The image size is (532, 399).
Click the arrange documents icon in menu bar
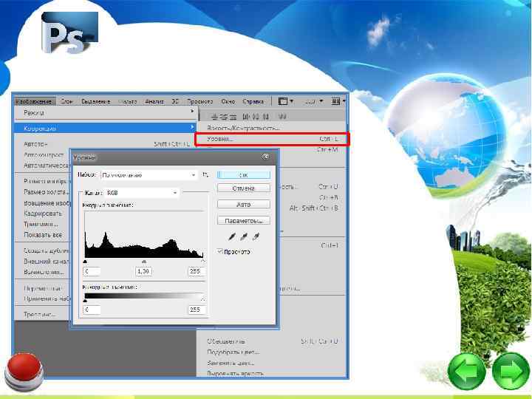click(x=335, y=101)
